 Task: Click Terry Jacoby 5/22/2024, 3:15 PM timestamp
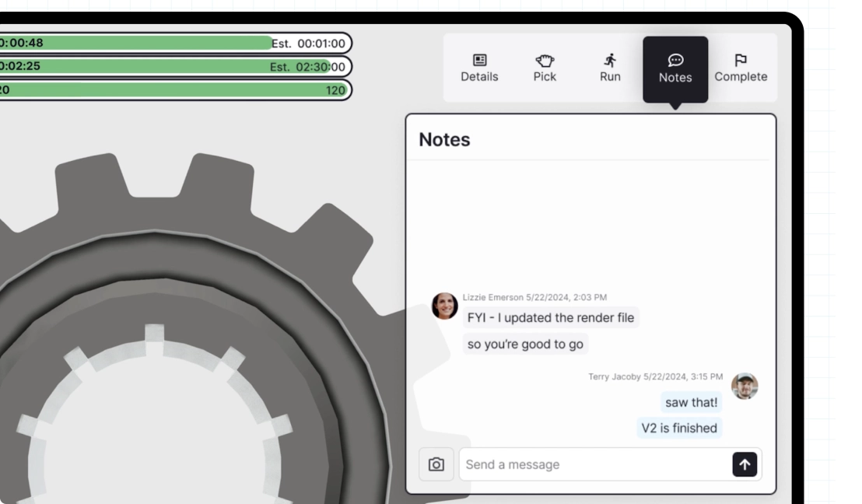655,376
